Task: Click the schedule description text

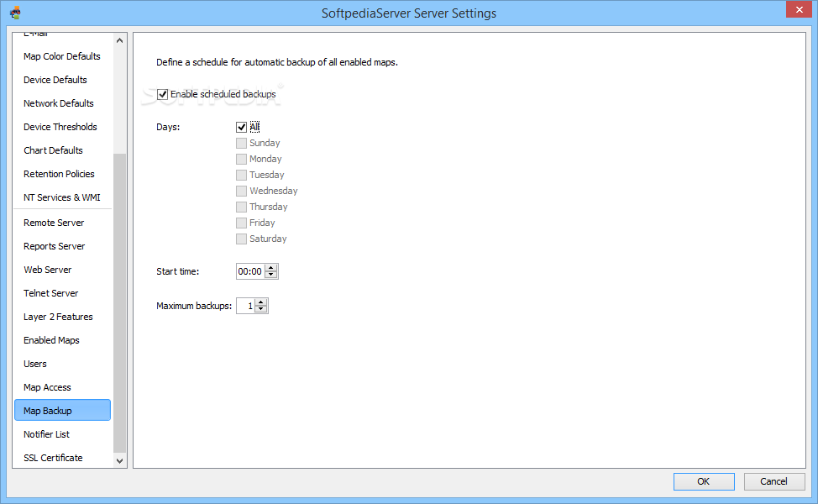Action: tap(277, 62)
